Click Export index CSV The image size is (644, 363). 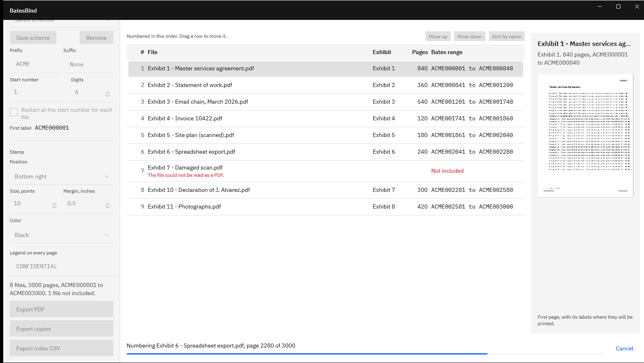(61, 348)
